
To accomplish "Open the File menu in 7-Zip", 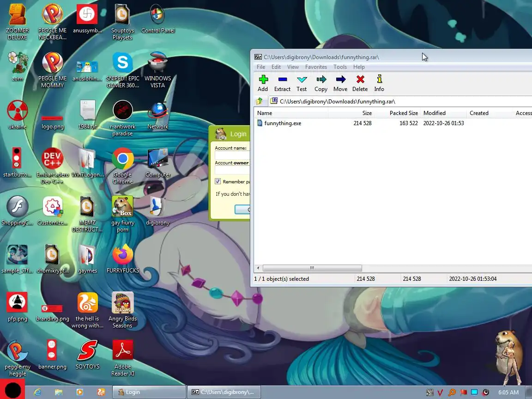I will click(x=261, y=67).
